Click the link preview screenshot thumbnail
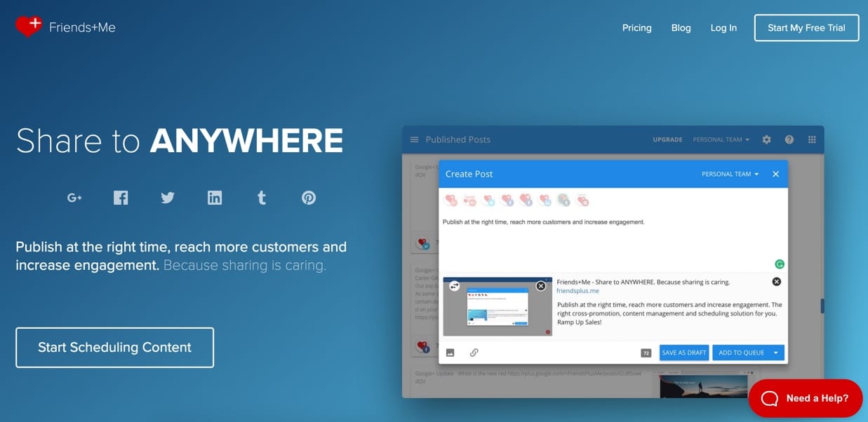Image resolution: width=868 pixels, height=422 pixels. point(498,306)
